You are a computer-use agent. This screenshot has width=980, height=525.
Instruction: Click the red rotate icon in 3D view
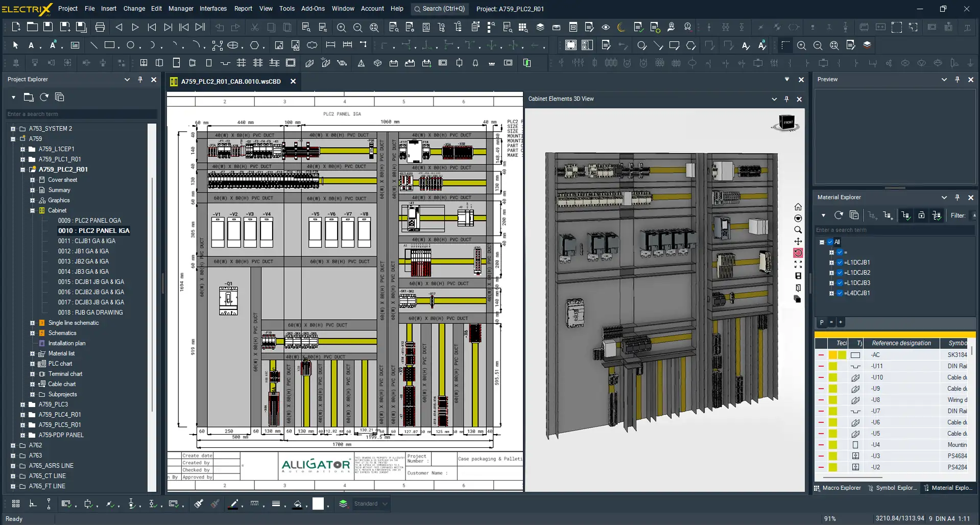[x=798, y=253]
